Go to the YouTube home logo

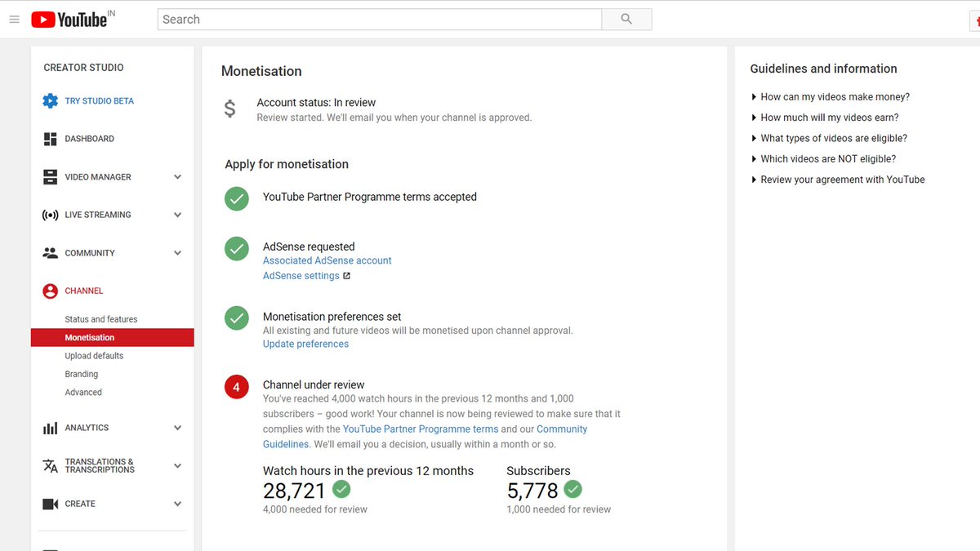coord(70,20)
